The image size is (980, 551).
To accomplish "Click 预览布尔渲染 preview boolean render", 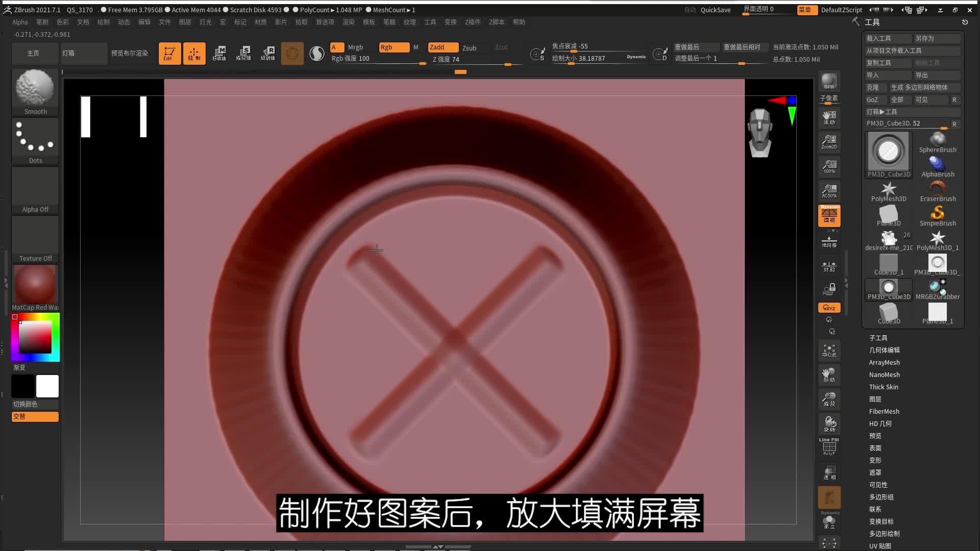I will 130,53.
